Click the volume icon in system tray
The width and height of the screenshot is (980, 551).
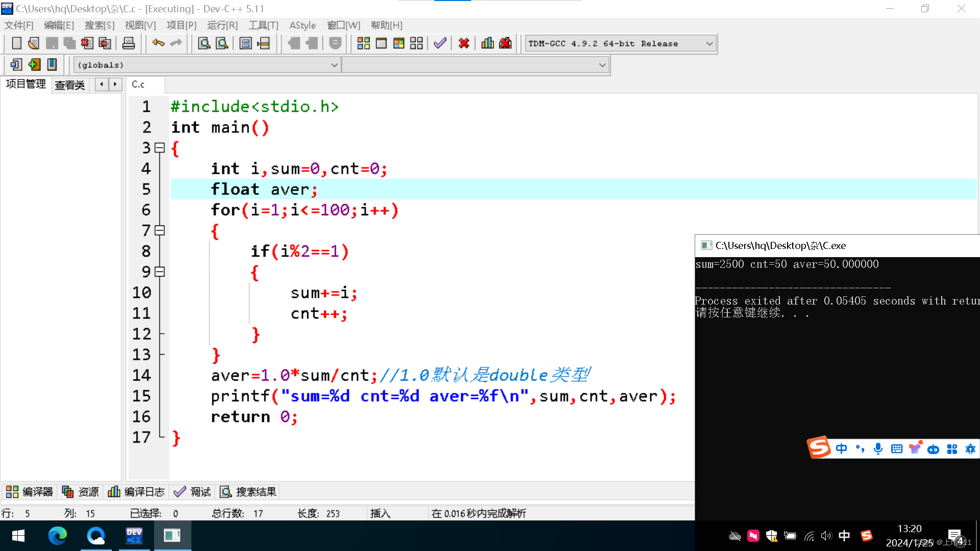[x=826, y=536]
